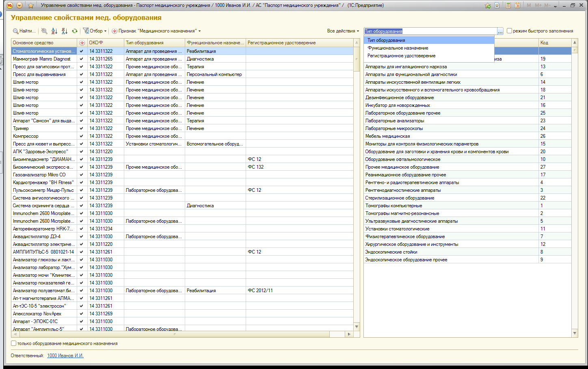588x369 pixels.
Task: Open the 'Все действия' menu
Action: tap(343, 31)
